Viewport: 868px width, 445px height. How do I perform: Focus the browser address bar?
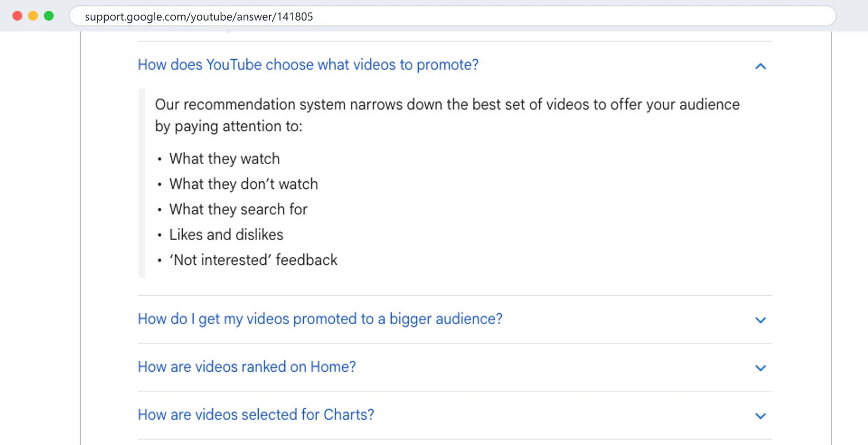453,16
